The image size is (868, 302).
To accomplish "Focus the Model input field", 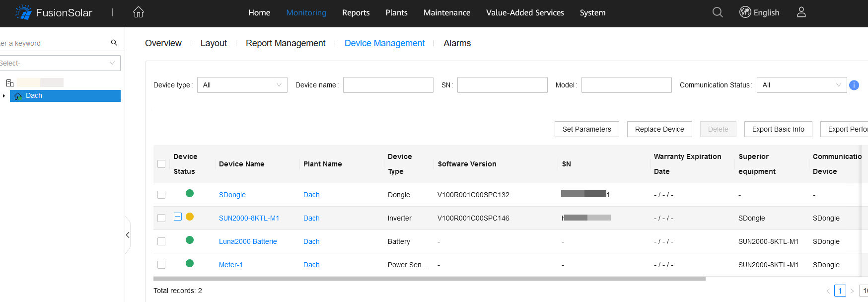I will (627, 85).
